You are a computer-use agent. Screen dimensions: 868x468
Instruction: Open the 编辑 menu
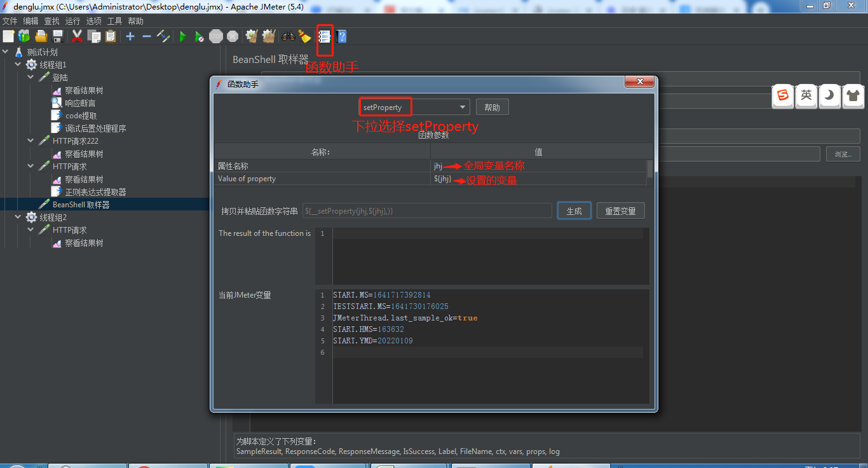[x=31, y=21]
